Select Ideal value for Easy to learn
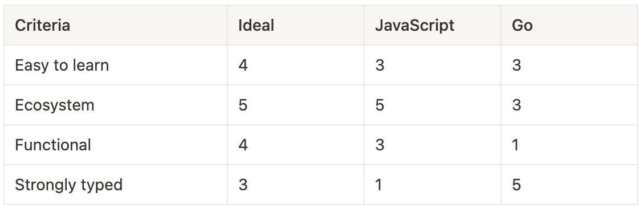Screen dimensions: 644x213 296,65
